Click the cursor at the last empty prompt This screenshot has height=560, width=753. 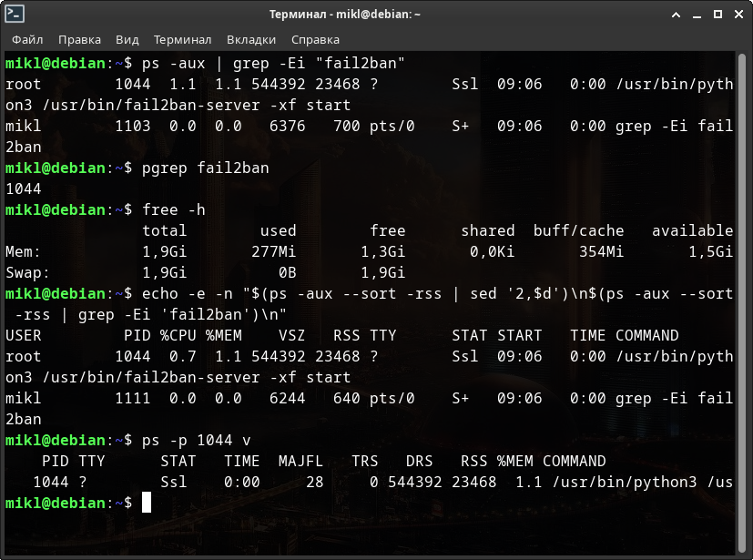click(147, 503)
